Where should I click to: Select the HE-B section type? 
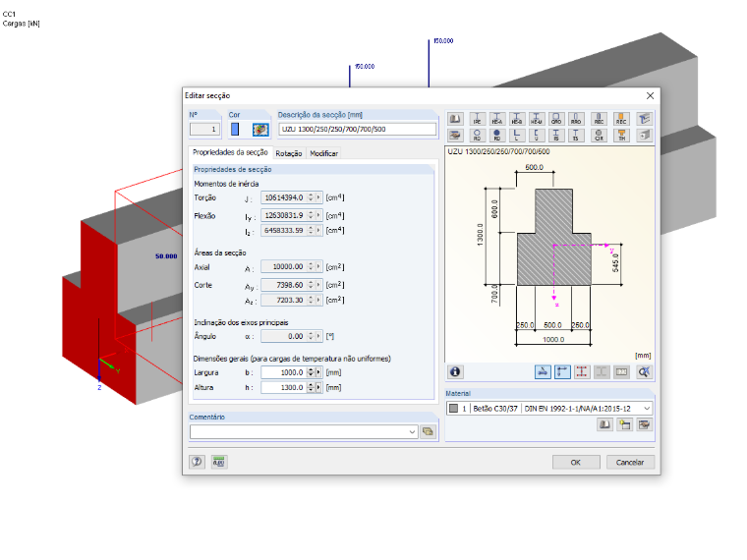[517, 119]
